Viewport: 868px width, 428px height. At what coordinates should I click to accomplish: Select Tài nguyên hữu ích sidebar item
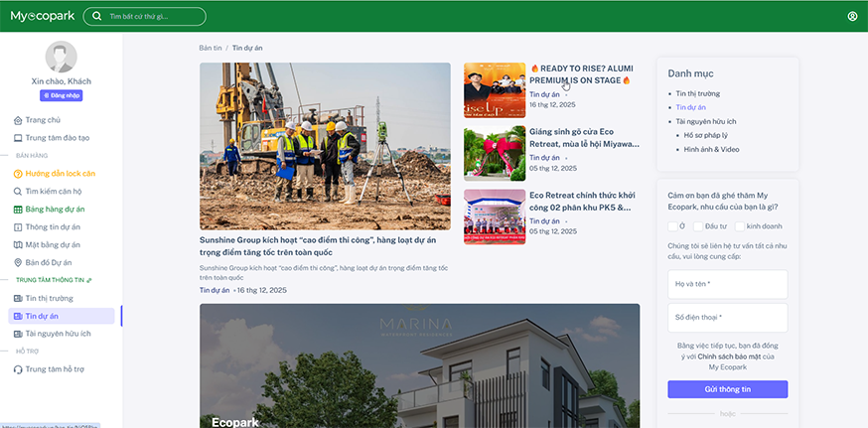click(58, 334)
